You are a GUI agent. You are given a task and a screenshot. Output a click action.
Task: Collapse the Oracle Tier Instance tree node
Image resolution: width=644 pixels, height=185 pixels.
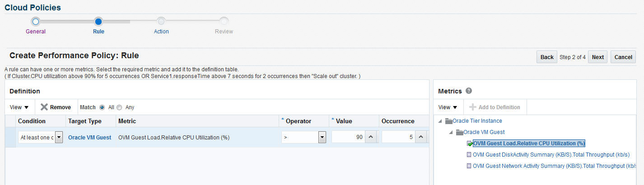click(440, 121)
